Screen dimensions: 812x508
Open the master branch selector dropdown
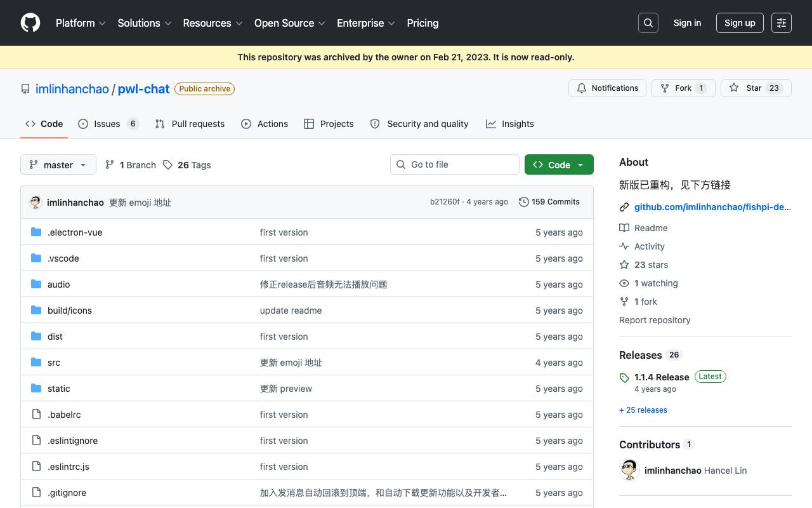point(58,164)
